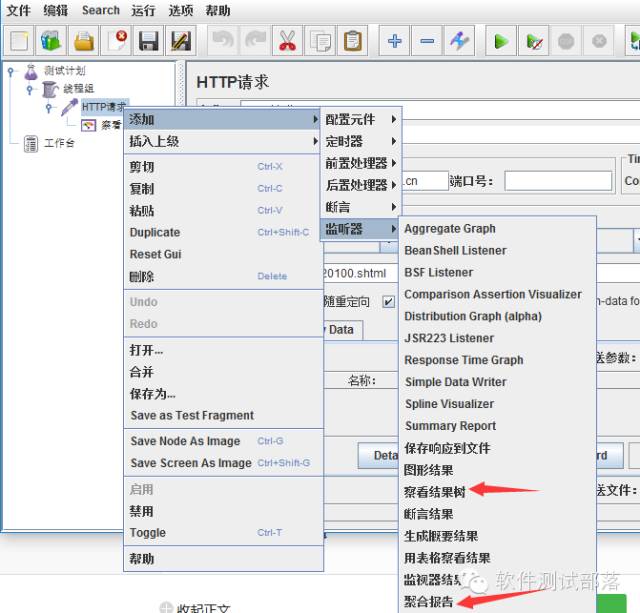
Task: Collapse the 线程组 tree node handle
Action: [30, 89]
